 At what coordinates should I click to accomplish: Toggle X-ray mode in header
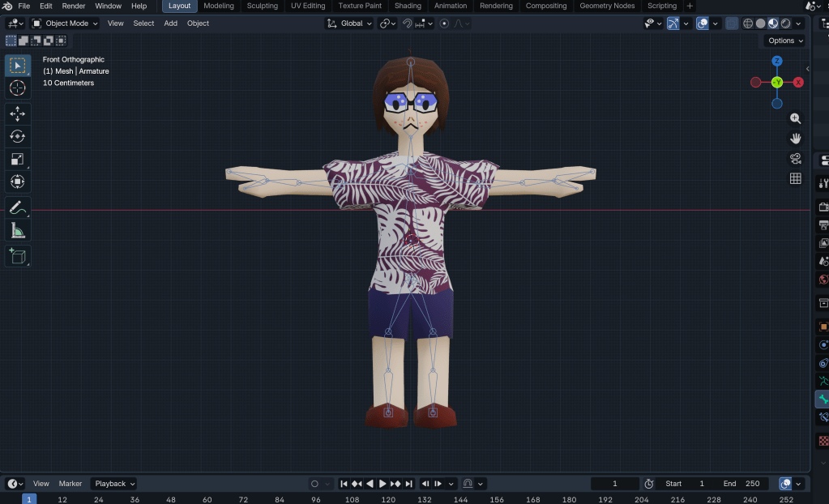(732, 23)
